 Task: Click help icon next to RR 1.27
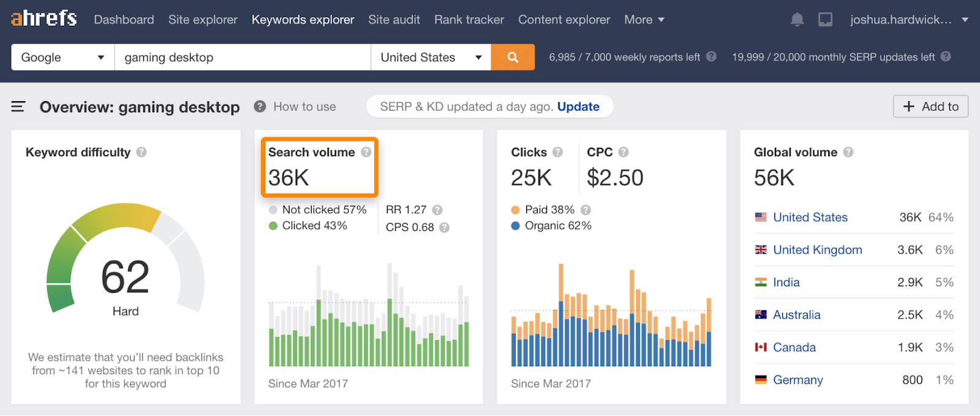[x=437, y=210]
